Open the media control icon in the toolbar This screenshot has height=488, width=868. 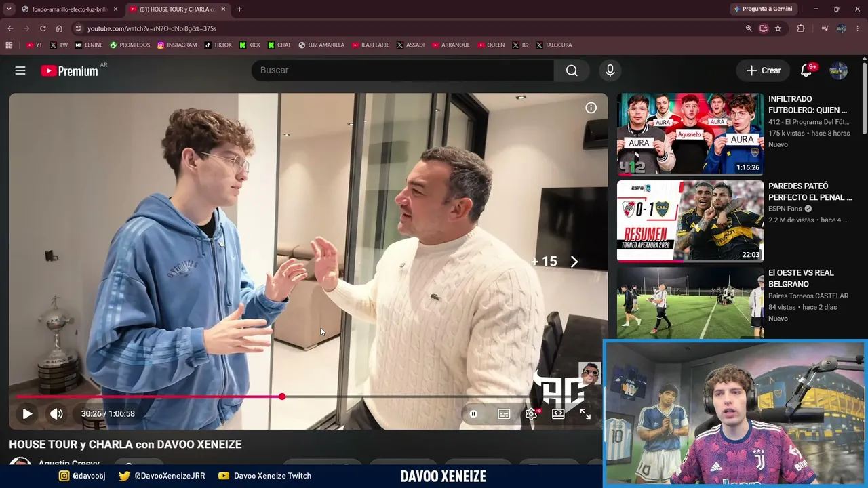pos(825,28)
